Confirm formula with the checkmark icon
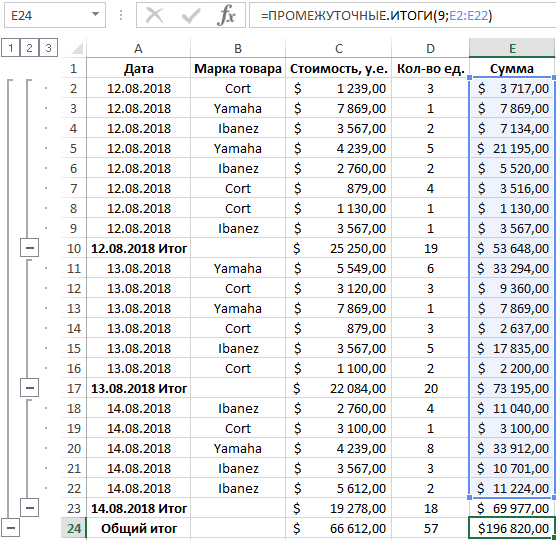 pos(191,15)
